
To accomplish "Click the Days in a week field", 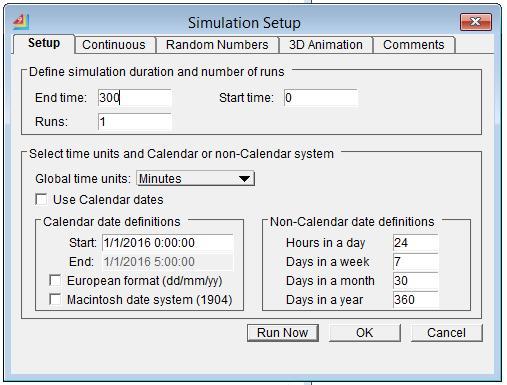I will pyautogui.click(x=415, y=262).
